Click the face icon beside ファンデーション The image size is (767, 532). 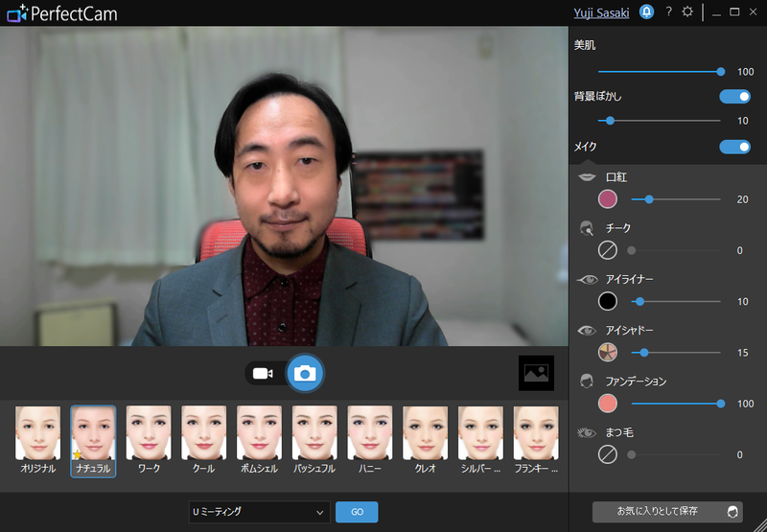coord(587,382)
